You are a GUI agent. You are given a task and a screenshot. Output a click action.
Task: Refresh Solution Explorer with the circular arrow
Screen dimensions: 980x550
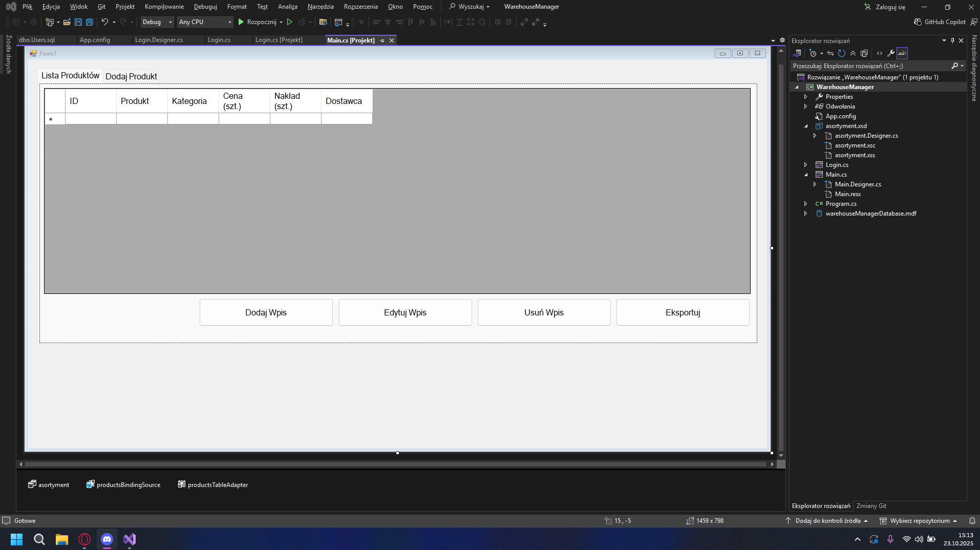tap(841, 53)
